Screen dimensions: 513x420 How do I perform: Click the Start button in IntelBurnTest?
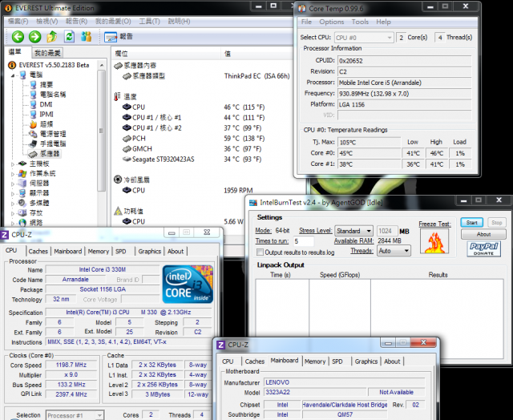tap(471, 223)
